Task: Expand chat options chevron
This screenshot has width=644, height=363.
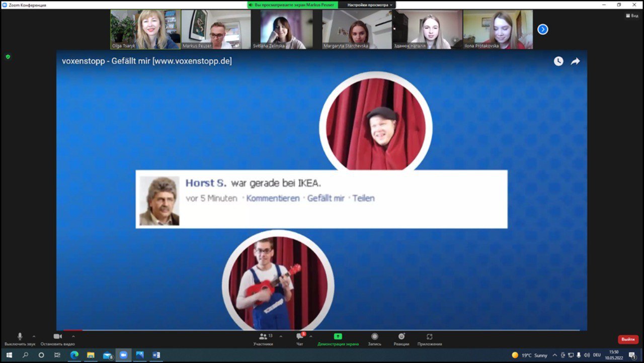Action: (310, 336)
